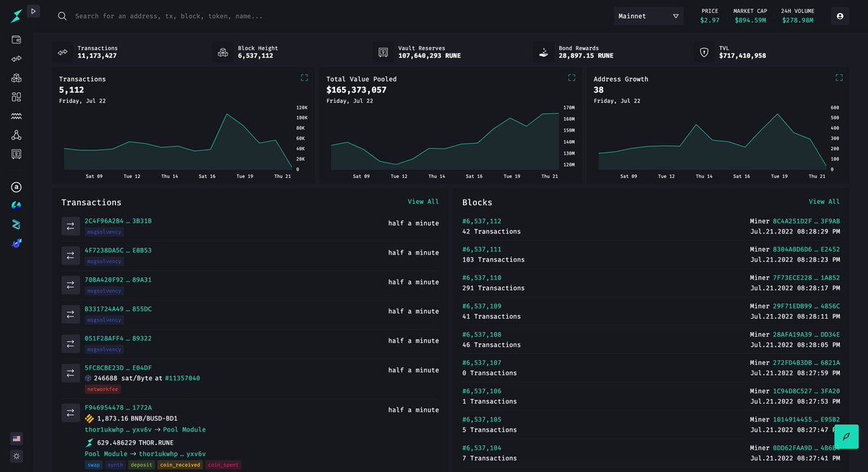Open miner address 8C4A251D2F … 3F9AB
868x472 pixels.
click(807, 221)
